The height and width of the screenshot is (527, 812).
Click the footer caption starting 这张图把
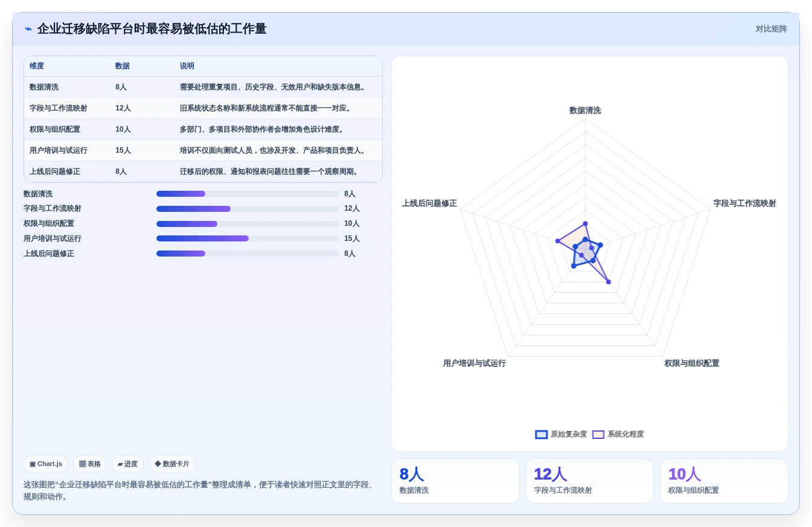[200, 491]
